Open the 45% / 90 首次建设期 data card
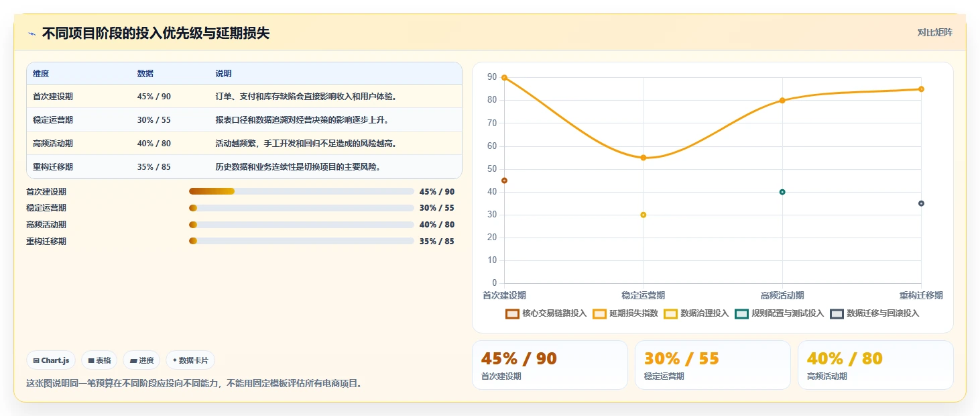The image size is (980, 416). point(550,365)
